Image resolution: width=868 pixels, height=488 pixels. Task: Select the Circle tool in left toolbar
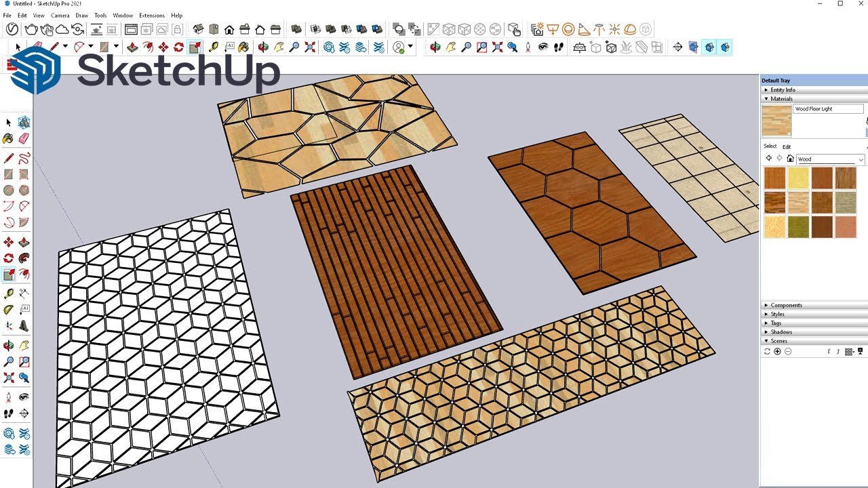click(9, 190)
